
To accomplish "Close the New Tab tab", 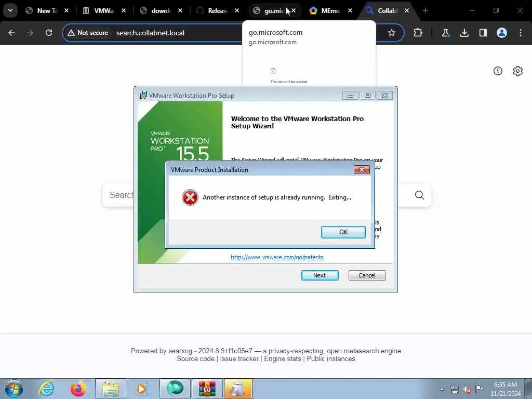I will [66, 10].
